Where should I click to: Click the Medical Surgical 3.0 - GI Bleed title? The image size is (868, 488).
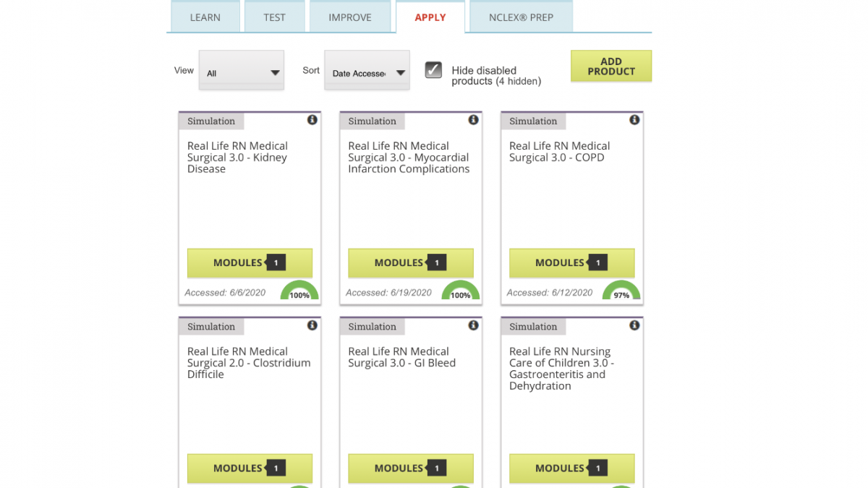point(402,357)
